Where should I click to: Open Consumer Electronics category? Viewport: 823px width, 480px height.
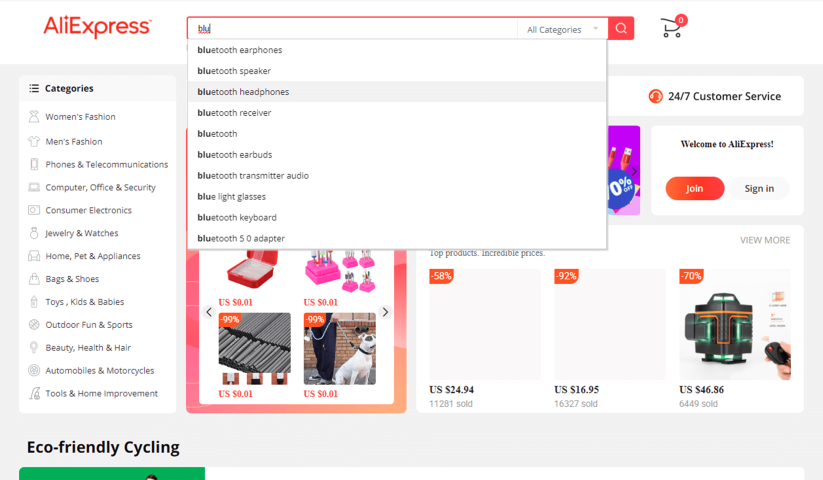tap(88, 210)
